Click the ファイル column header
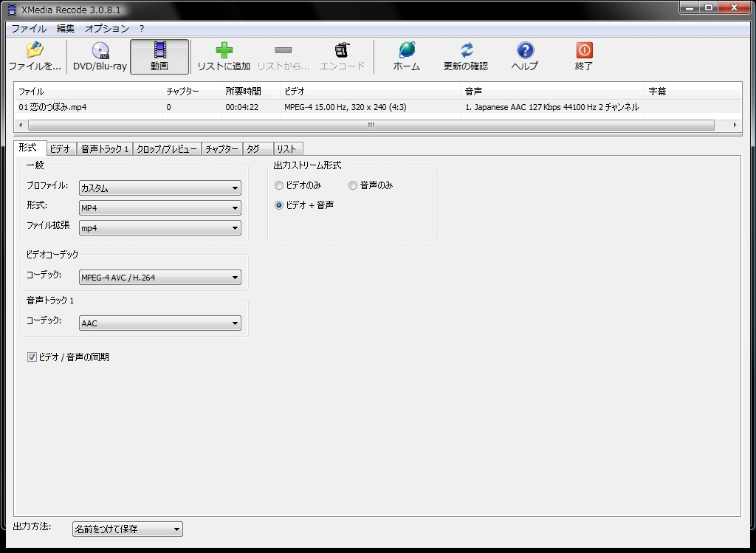Image resolution: width=756 pixels, height=553 pixels. click(x=89, y=91)
